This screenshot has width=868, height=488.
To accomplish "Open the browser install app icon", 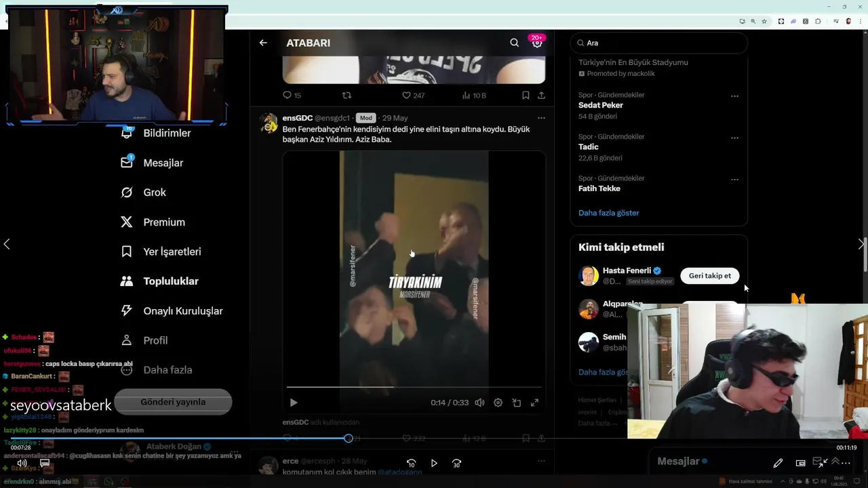I will pos(742,21).
